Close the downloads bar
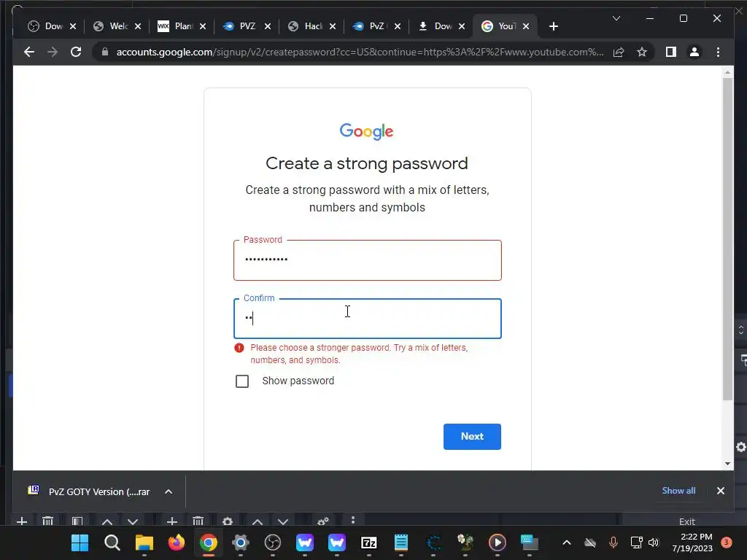 (x=720, y=491)
